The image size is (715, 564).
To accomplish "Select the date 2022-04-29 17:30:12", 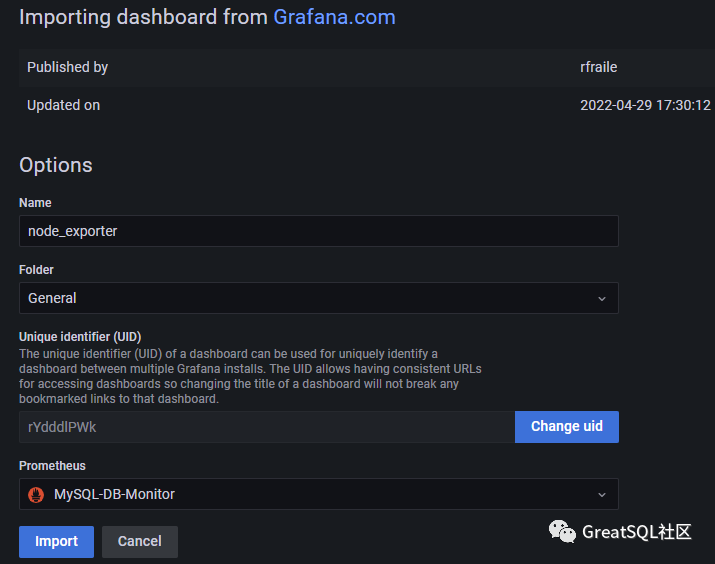I will 645,105.
